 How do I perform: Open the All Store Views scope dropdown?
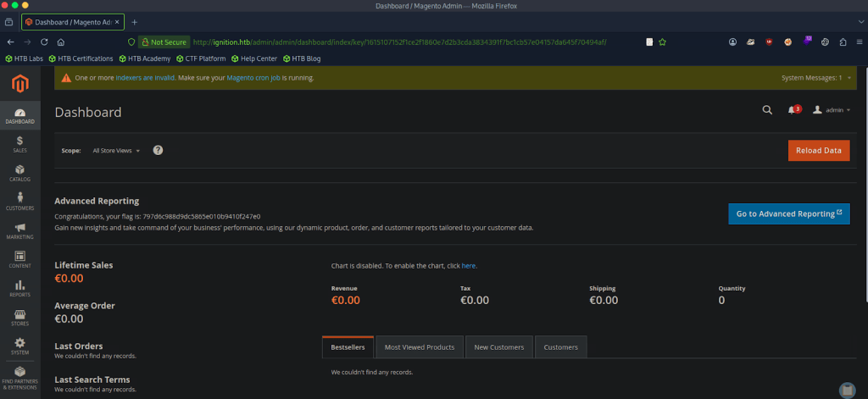point(116,150)
